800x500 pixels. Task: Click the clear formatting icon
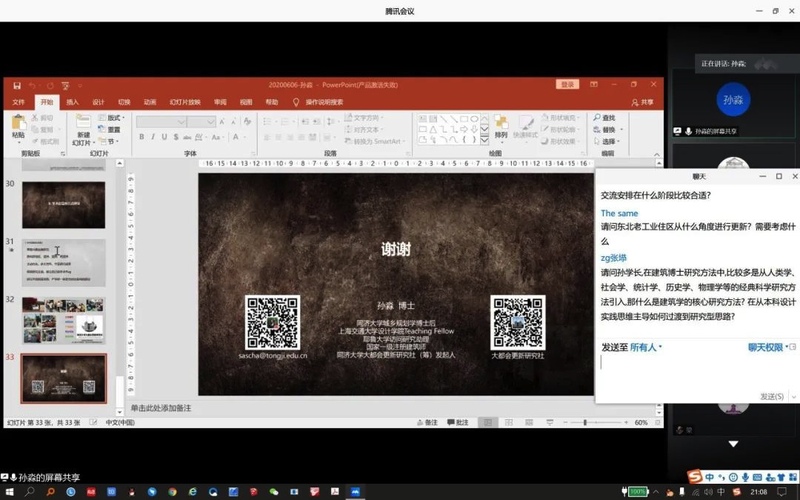pos(247,121)
